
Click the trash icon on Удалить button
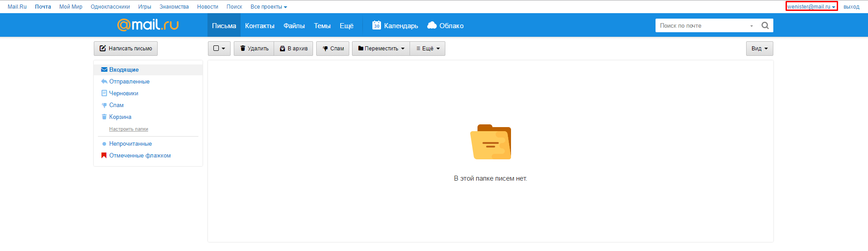pyautogui.click(x=243, y=48)
